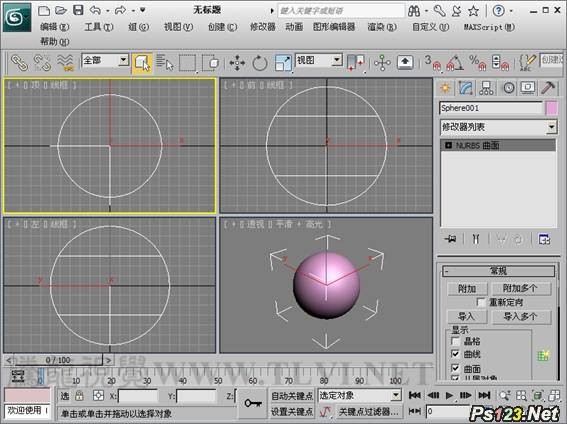Uncheck the 曲面 display checkbox
Viewport: 567px width, 424px height.
click(455, 368)
